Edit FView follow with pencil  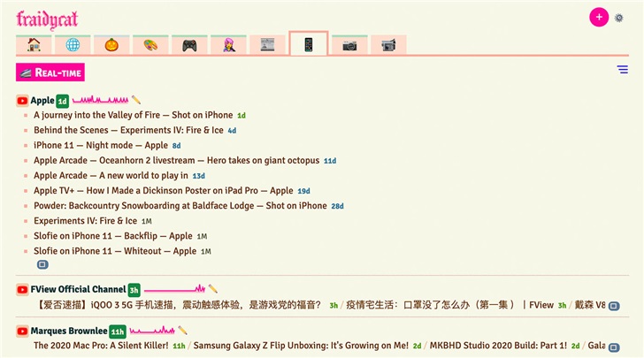212,289
